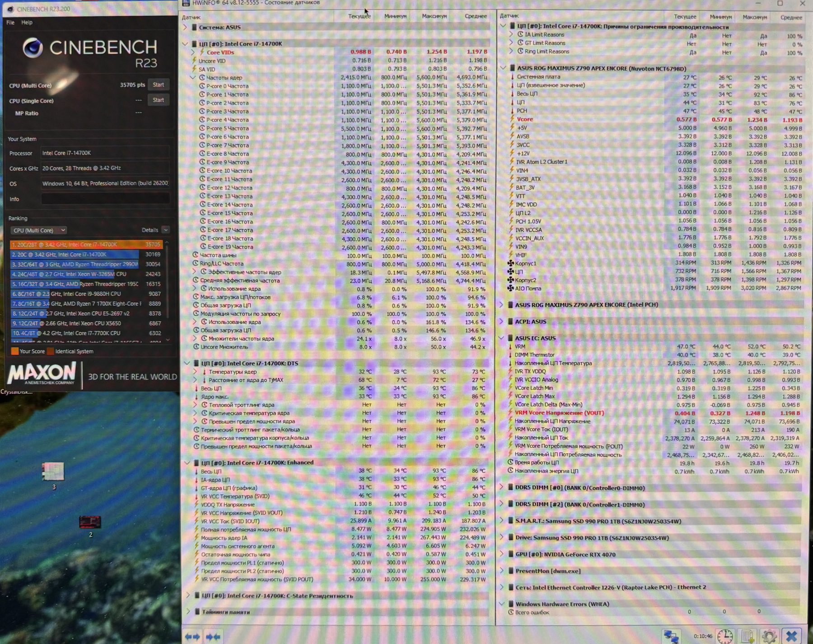This screenshot has width=813, height=644.
Task: Click the Identical System legend swatch
Action: [50, 351]
